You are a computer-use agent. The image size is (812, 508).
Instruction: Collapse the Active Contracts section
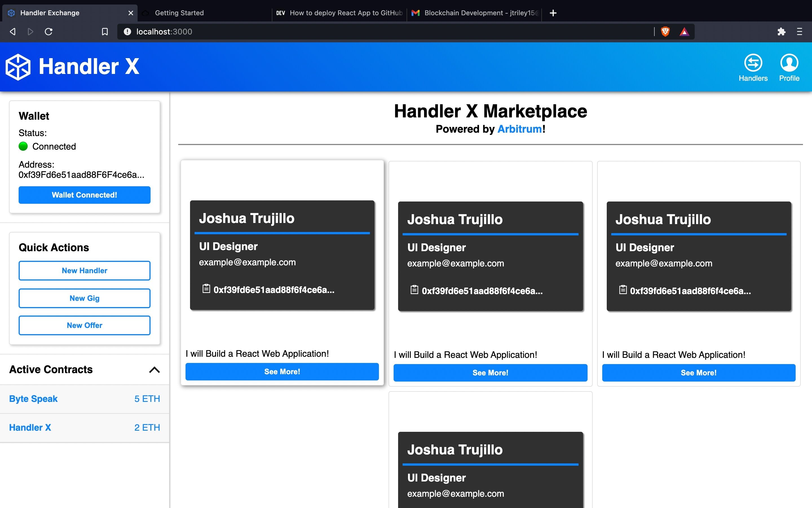154,370
